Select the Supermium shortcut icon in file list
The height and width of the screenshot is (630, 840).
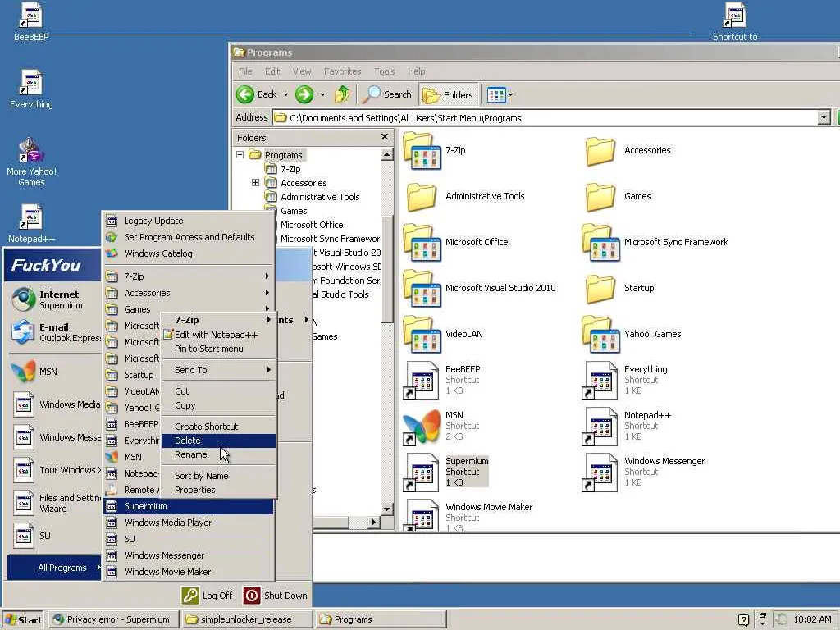[421, 473]
